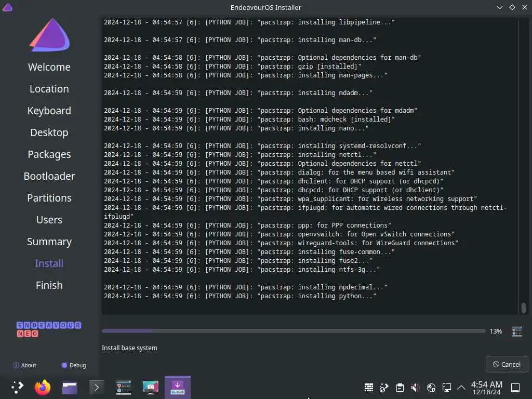Select the Packages step in sidebar
This screenshot has height=399, width=532.
point(49,154)
